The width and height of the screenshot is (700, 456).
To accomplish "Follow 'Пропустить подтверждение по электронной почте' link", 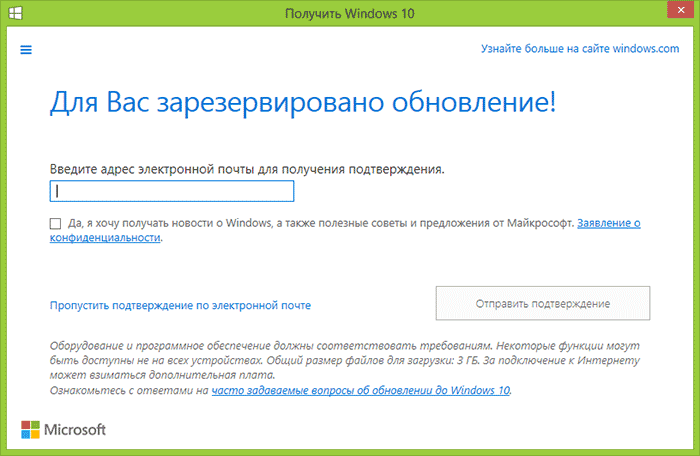I will point(180,305).
